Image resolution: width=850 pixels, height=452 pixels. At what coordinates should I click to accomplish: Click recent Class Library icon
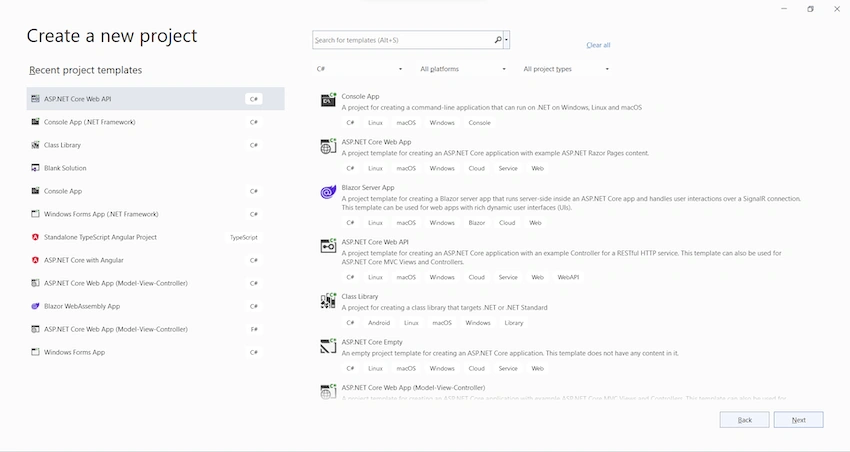point(35,145)
